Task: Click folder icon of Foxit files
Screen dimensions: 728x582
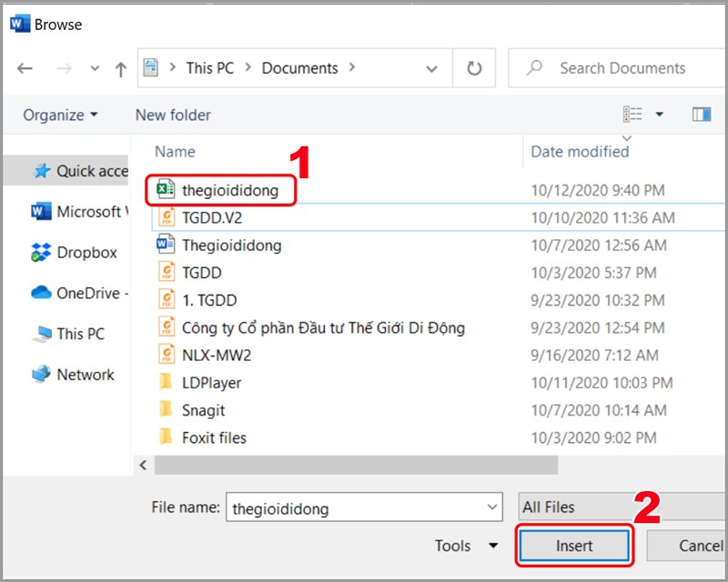Action: click(166, 436)
